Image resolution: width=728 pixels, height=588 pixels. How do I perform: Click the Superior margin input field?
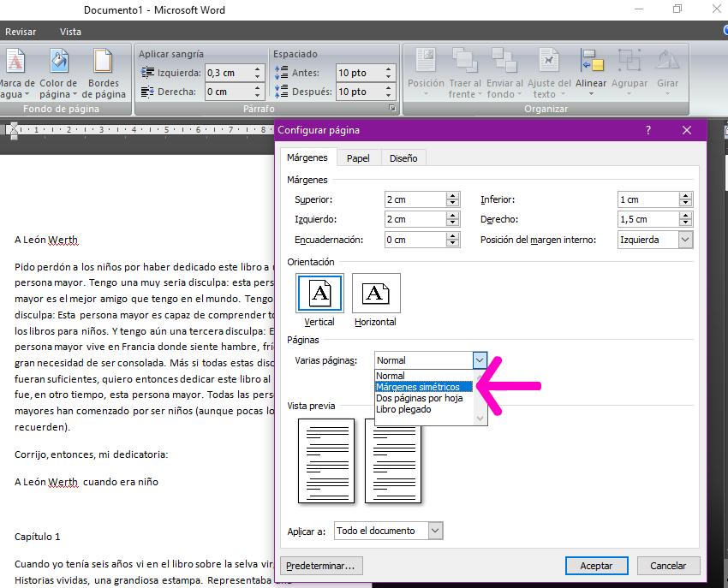415,199
